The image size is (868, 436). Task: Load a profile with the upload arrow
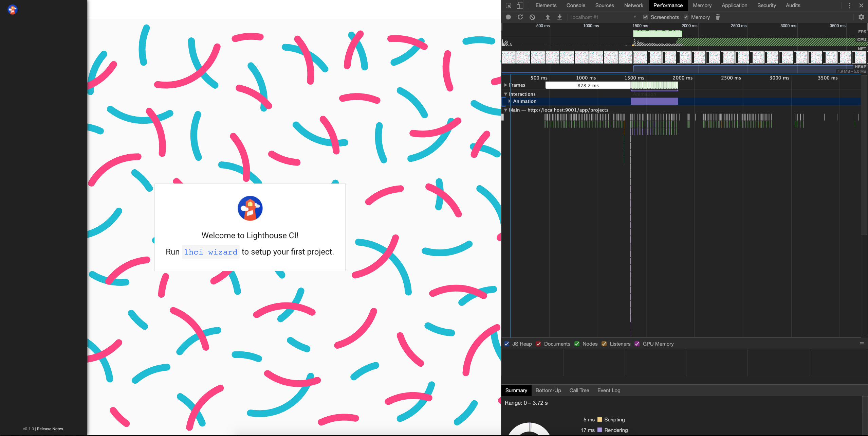coord(548,17)
